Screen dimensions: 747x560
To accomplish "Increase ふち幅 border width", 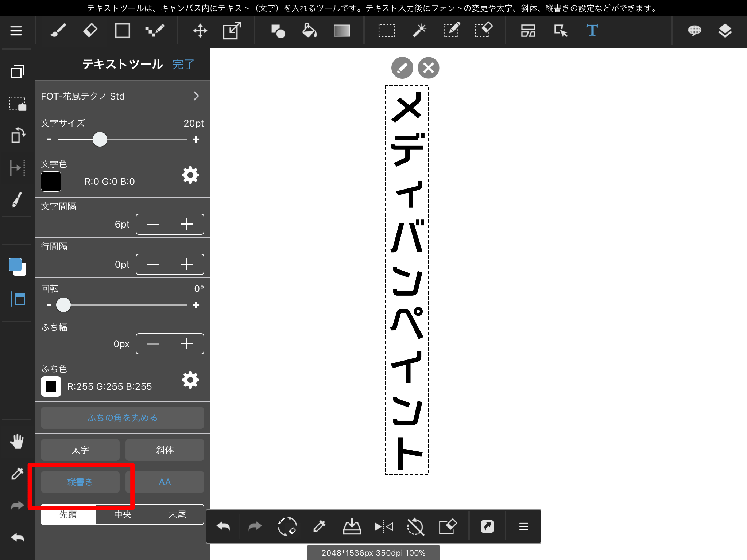I will (187, 344).
